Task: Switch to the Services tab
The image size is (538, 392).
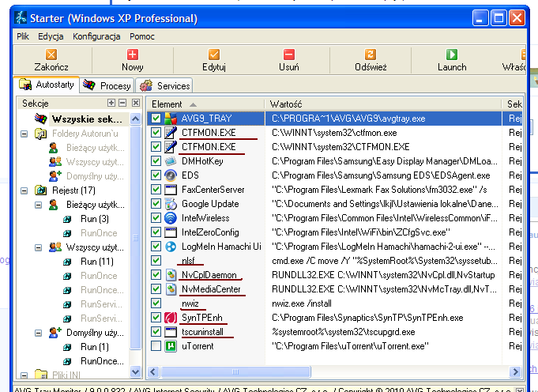Action: click(166, 85)
